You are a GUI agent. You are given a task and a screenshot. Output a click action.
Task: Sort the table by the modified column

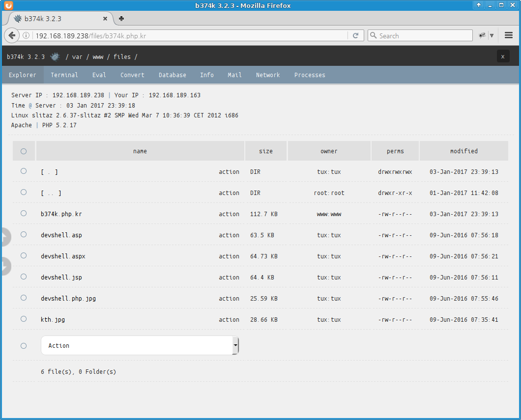[464, 151]
